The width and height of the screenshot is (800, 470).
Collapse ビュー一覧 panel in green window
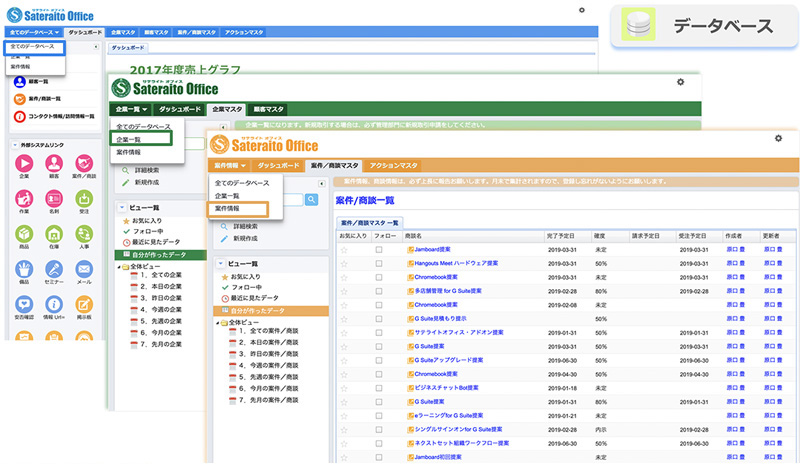tap(122, 208)
